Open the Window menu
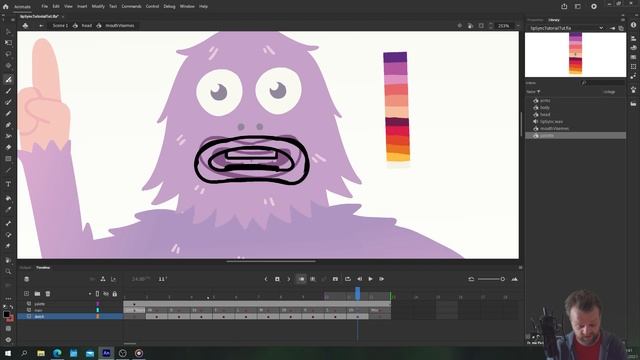Screen dimensions: 640x360 (x=187, y=7)
